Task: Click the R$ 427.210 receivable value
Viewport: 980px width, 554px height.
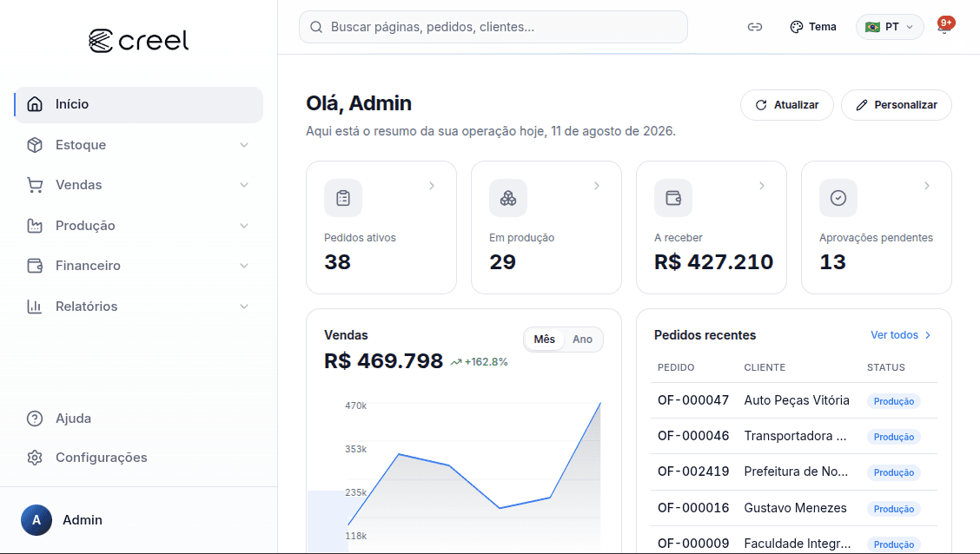Action: [x=714, y=262]
